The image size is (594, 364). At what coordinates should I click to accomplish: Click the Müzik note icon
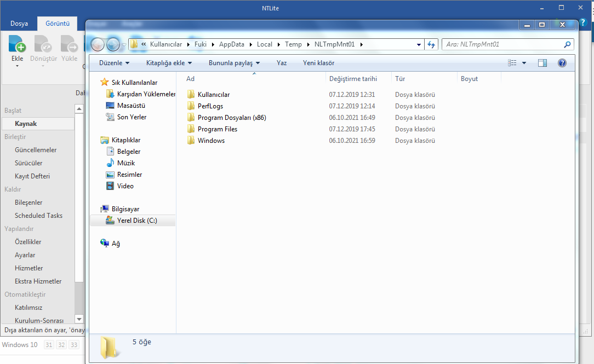coord(110,163)
